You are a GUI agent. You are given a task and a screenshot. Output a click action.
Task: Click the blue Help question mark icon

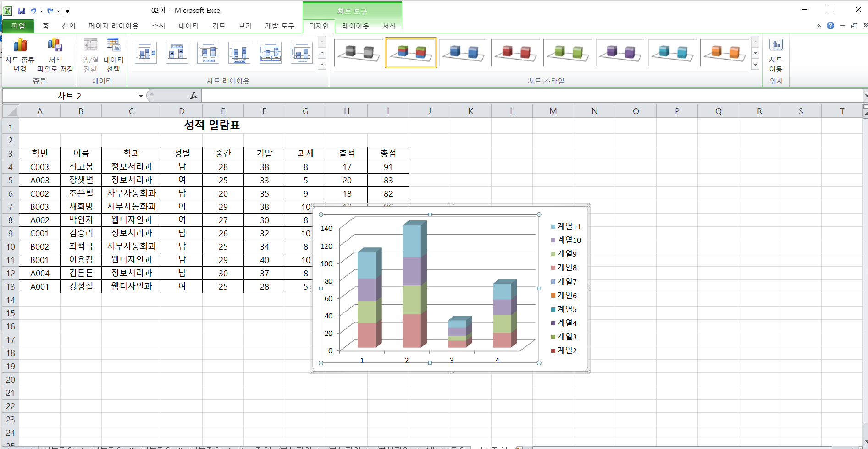pos(830,26)
